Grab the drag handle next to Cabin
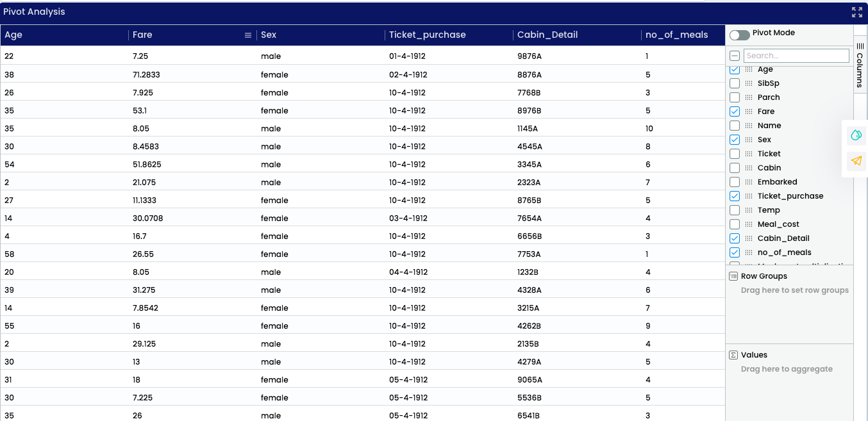This screenshot has width=868, height=421. pos(749,168)
